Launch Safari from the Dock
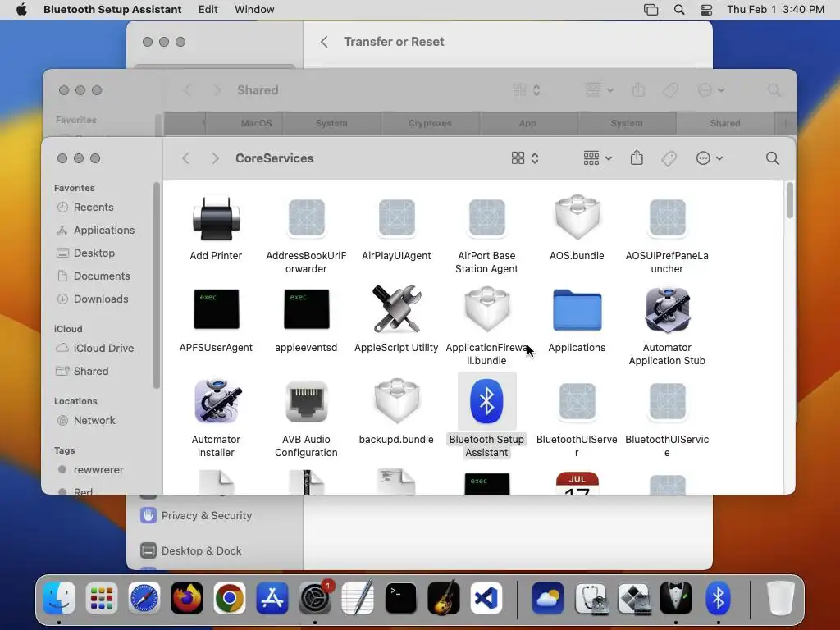Image resolution: width=840 pixels, height=630 pixels. tap(144, 598)
